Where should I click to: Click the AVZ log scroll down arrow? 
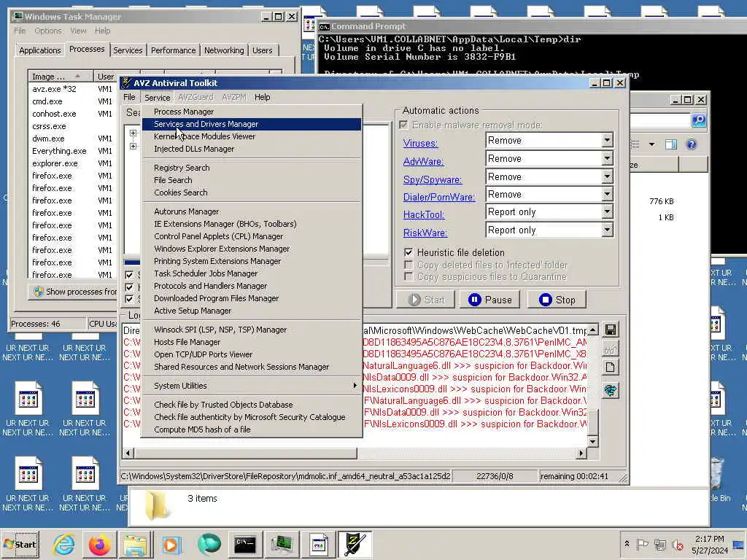click(592, 441)
